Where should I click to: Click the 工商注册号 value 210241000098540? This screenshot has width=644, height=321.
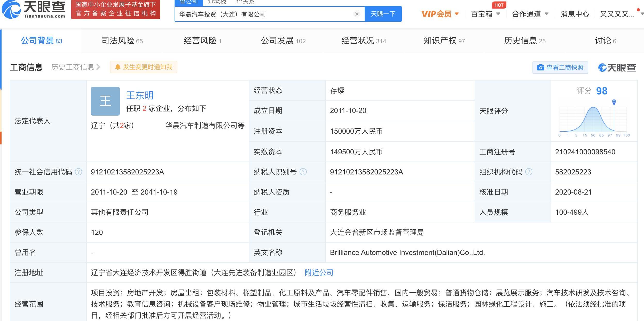coord(585,152)
